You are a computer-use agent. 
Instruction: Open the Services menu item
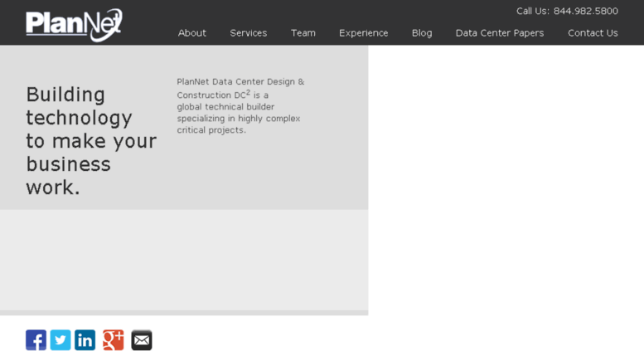[x=249, y=33]
